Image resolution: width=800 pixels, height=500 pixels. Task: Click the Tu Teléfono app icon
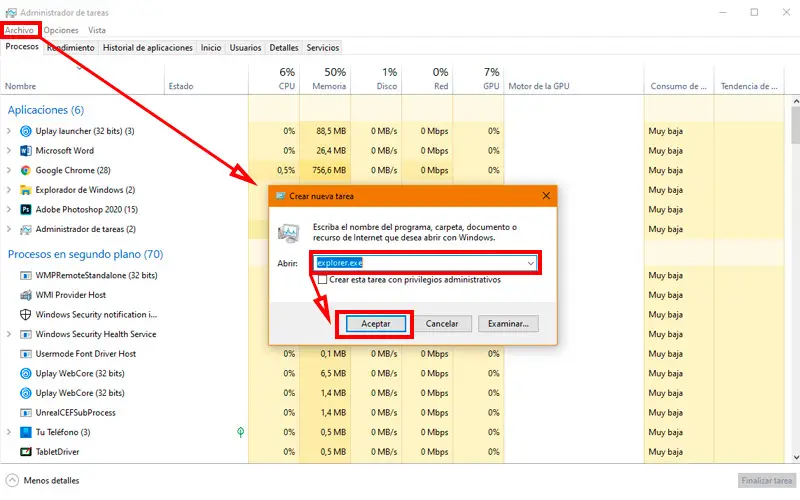point(26,432)
